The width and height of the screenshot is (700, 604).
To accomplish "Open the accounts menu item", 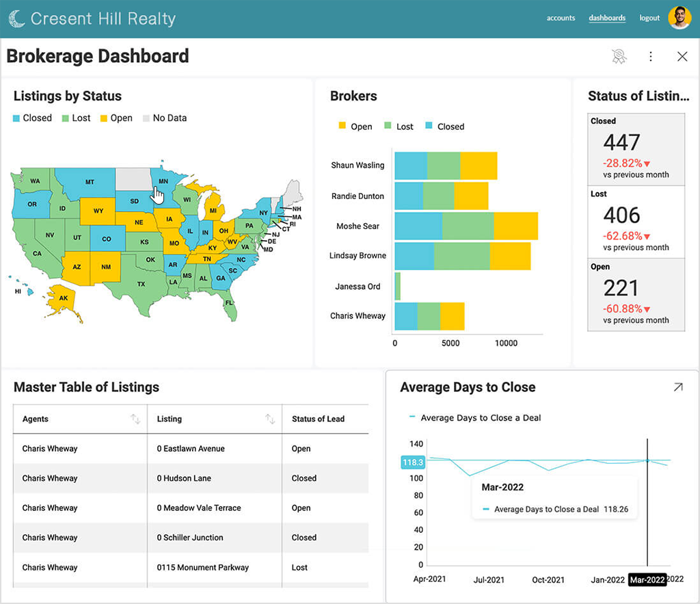I will (x=561, y=18).
